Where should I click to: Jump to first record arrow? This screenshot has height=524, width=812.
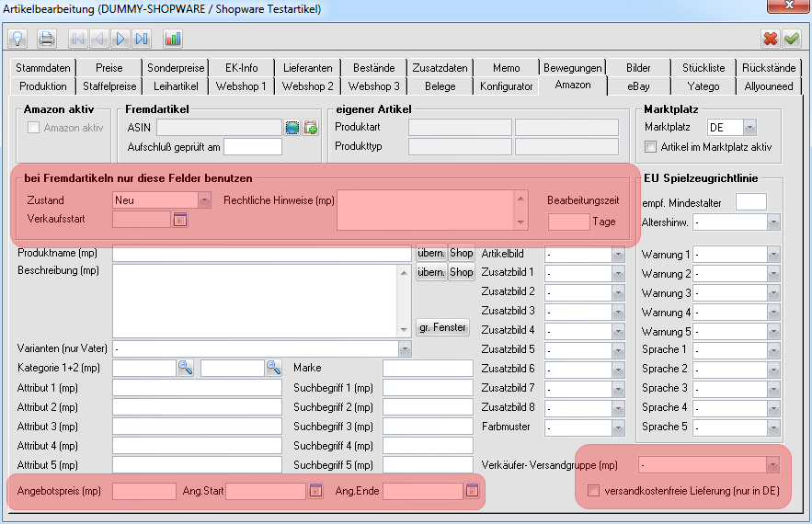pyautogui.click(x=78, y=39)
